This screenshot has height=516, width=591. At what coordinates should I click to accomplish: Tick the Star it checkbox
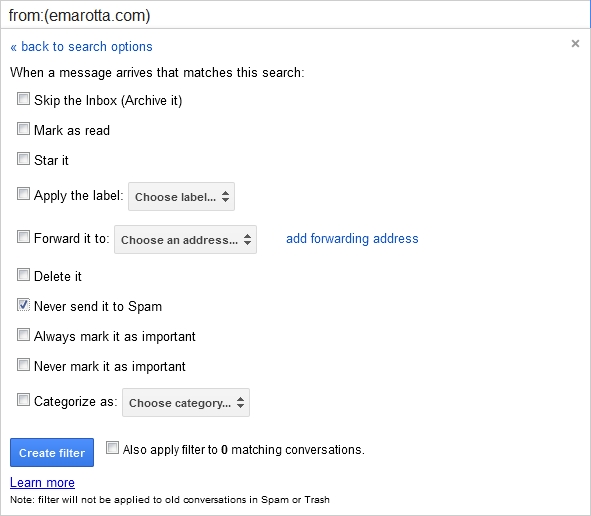23,159
